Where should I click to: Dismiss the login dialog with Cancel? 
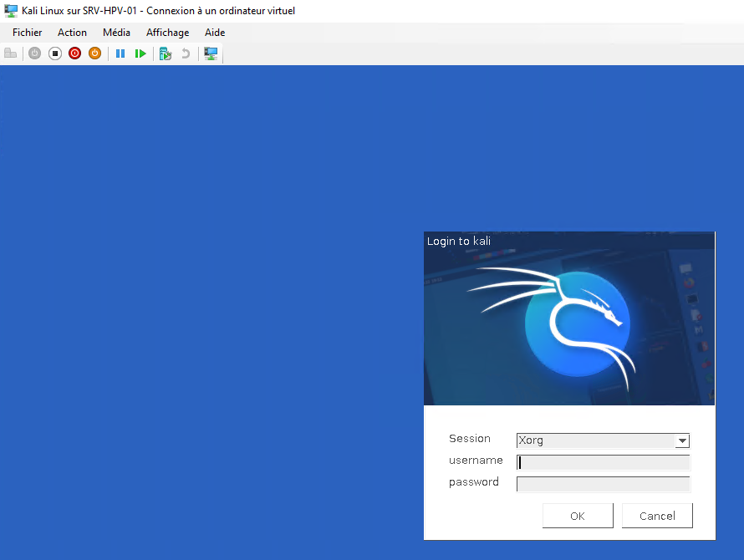point(657,515)
